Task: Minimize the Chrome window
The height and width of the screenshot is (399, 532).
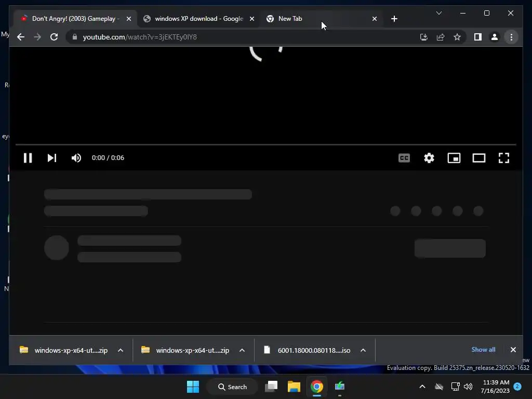Action: coord(463,13)
